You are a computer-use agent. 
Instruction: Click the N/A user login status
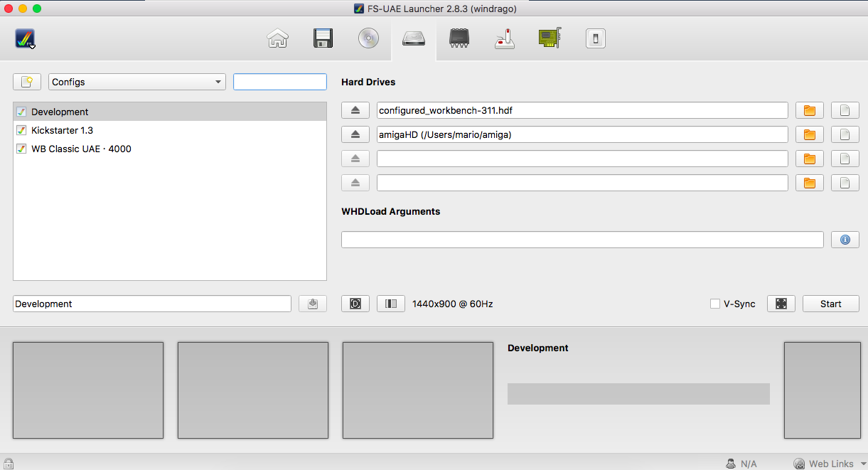coord(741,464)
